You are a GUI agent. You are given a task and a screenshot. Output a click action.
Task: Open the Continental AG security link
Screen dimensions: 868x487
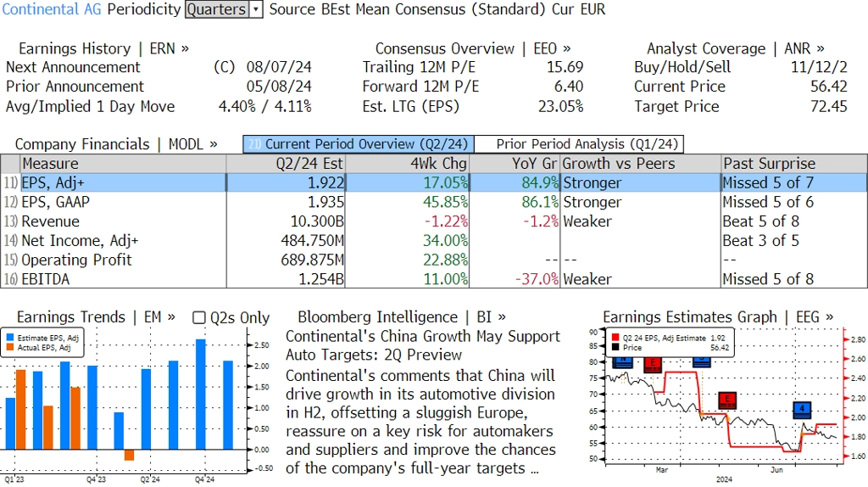[x=52, y=9]
